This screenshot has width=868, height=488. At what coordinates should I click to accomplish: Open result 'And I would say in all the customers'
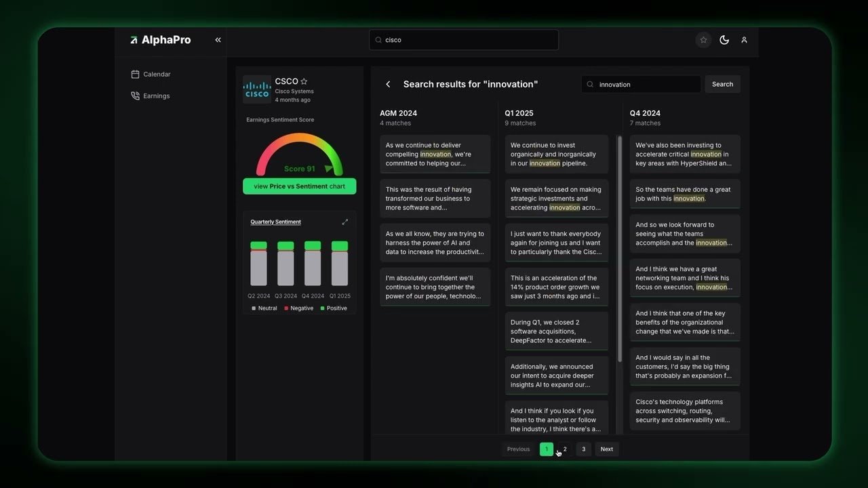685,367
